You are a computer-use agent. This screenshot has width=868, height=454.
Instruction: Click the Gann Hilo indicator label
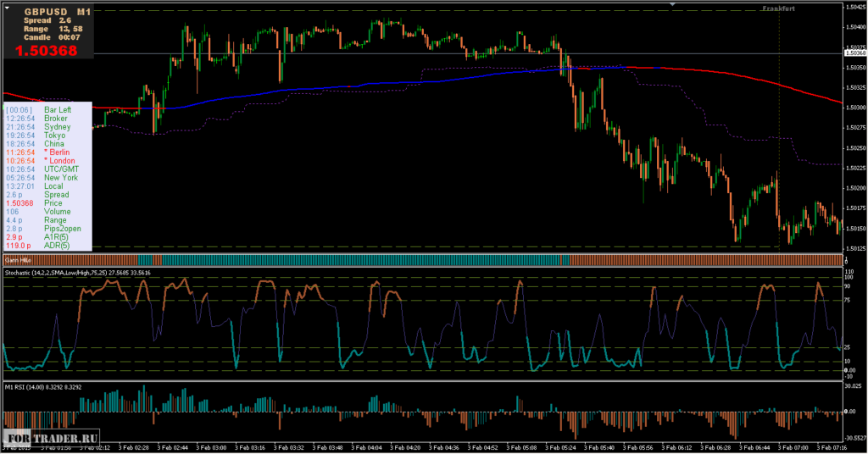click(x=15, y=260)
